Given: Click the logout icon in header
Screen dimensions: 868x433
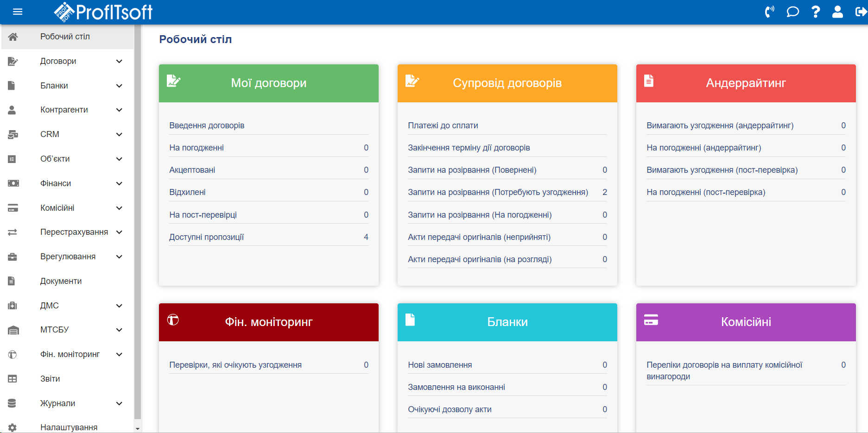Looking at the screenshot, I should point(860,12).
